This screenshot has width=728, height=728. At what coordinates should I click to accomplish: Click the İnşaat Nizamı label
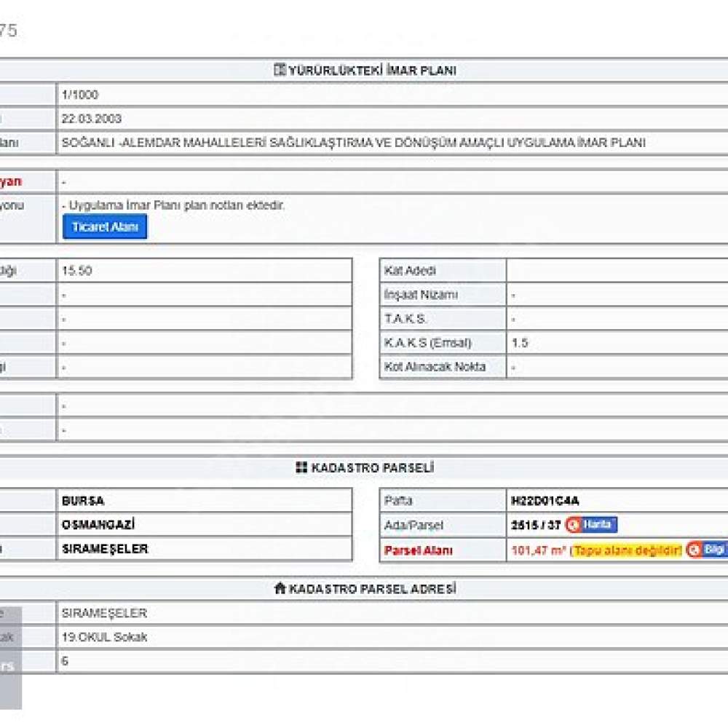tap(421, 294)
